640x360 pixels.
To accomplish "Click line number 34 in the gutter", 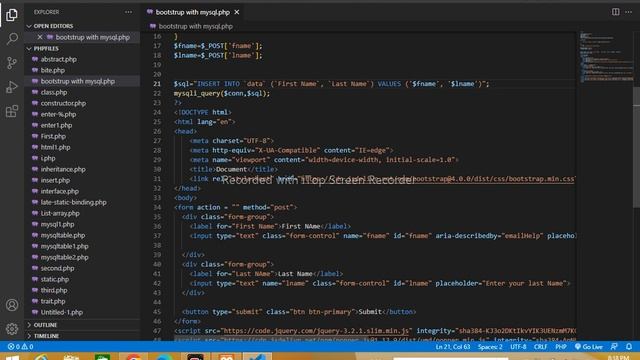I will tap(157, 207).
